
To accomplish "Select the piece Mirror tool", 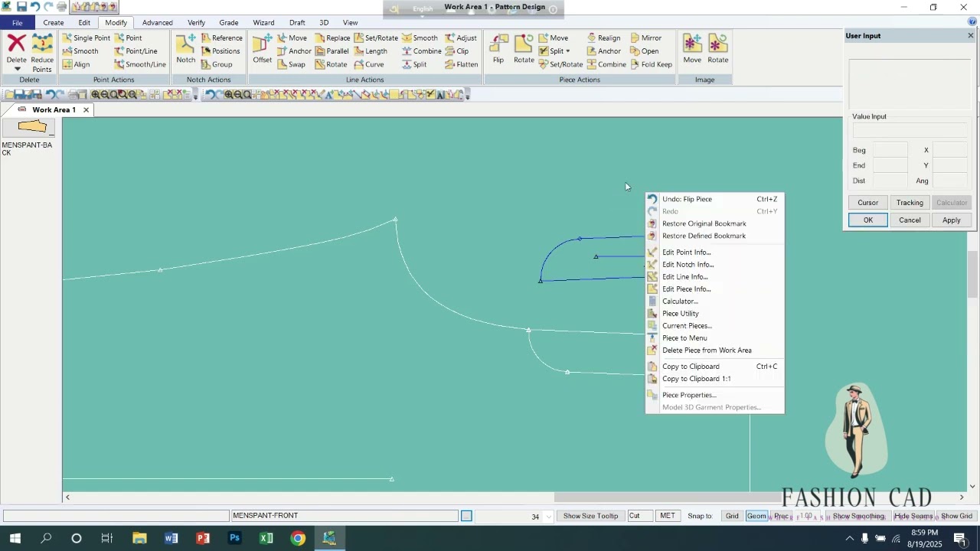I will pos(646,38).
